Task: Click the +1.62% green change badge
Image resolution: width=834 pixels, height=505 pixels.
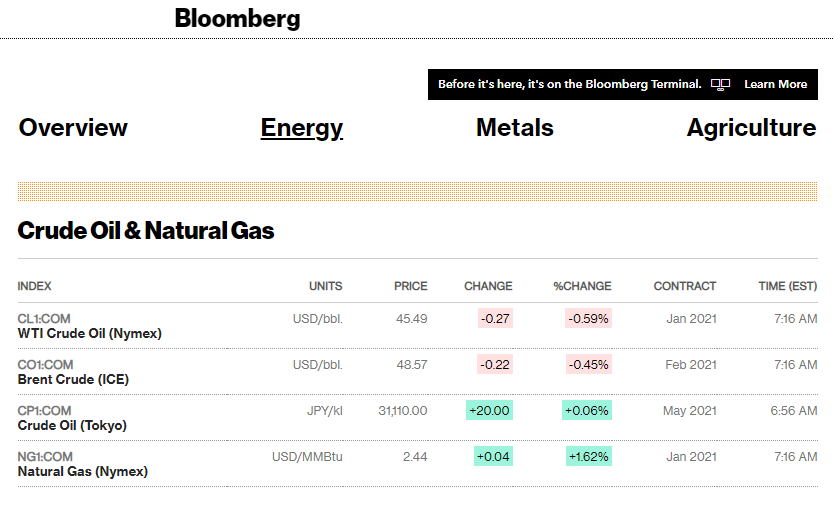Action: tap(588, 457)
